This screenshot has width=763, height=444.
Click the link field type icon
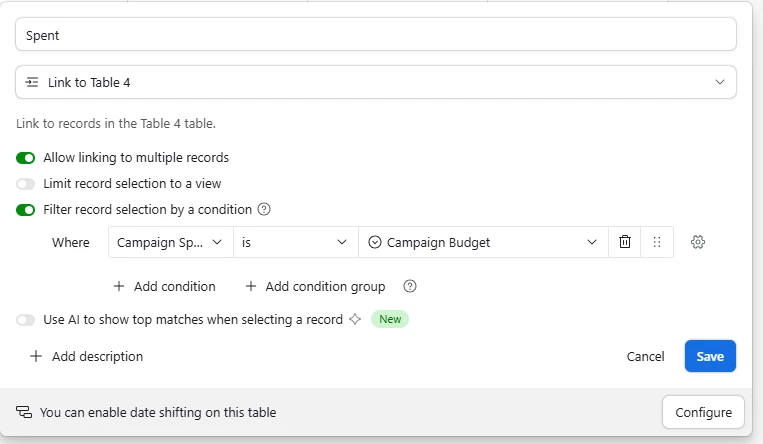click(x=33, y=82)
